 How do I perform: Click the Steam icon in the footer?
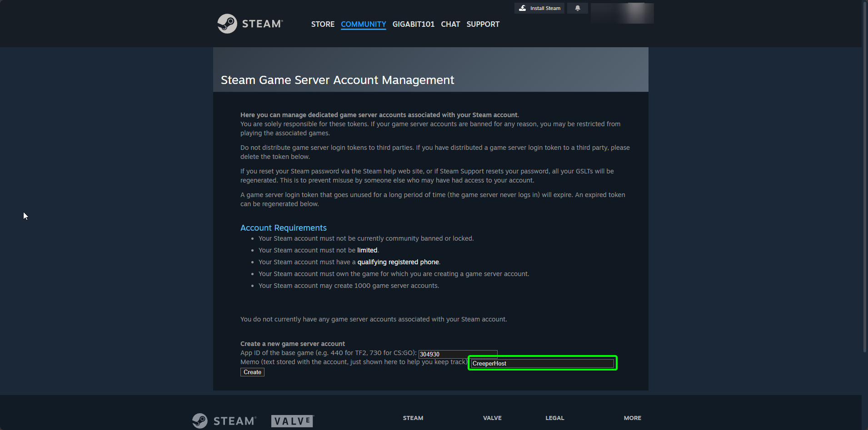tap(223, 420)
